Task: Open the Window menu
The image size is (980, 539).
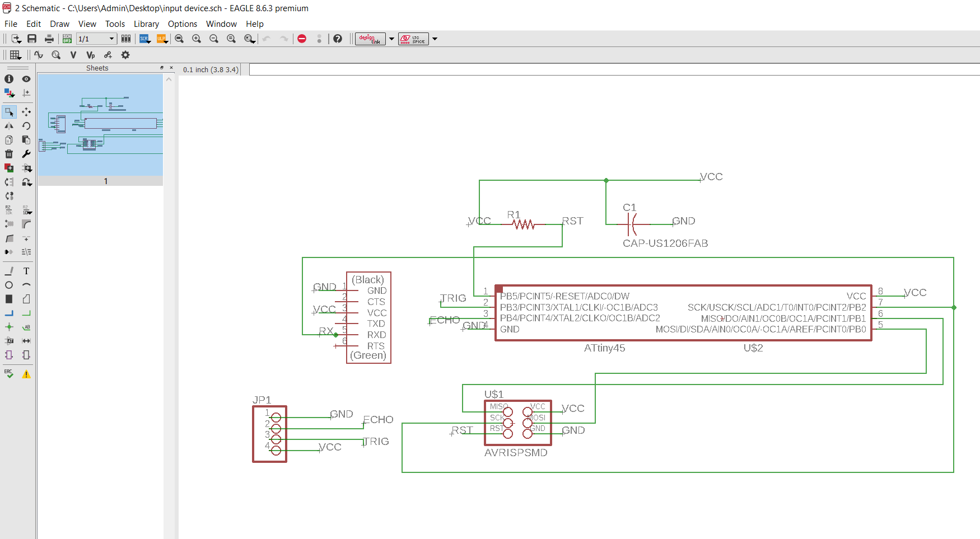Action: pyautogui.click(x=221, y=24)
